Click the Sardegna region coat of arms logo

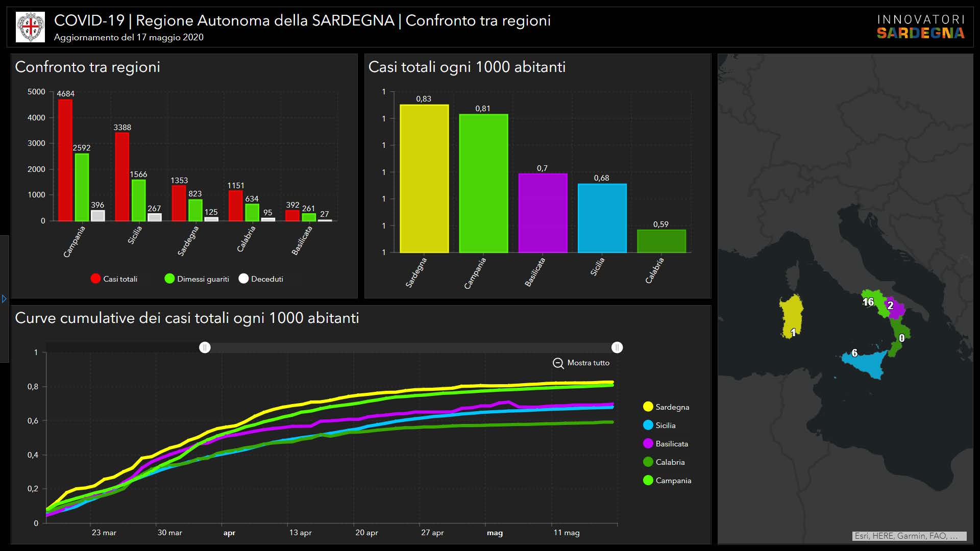point(30,27)
